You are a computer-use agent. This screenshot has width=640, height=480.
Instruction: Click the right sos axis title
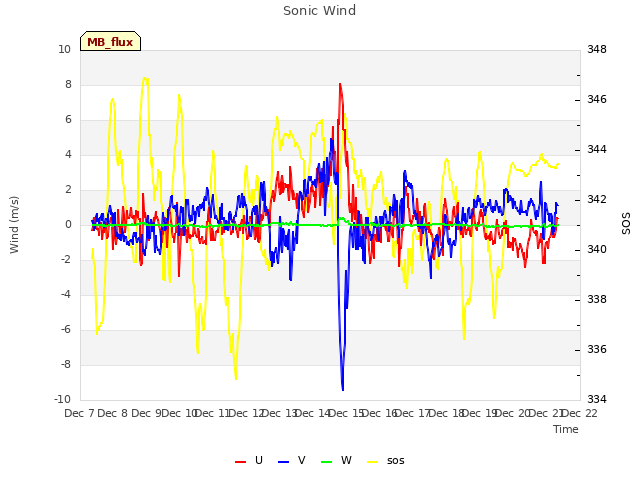(626, 224)
